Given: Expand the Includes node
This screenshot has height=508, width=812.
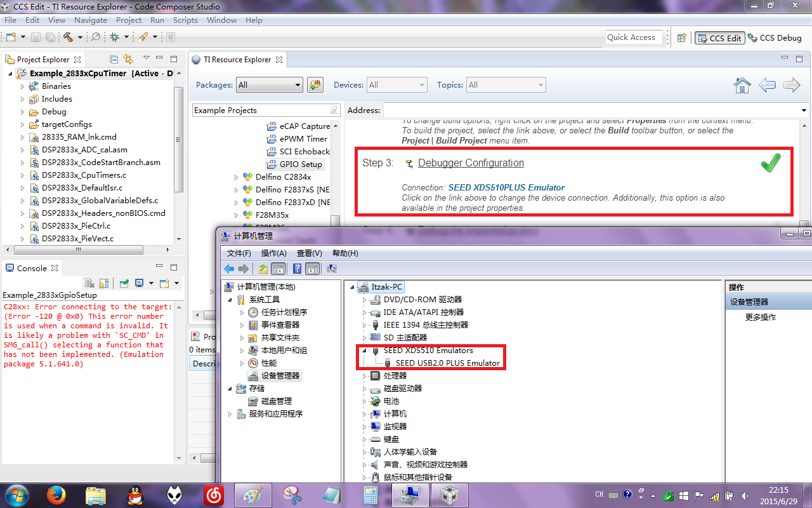Looking at the screenshot, I should pos(23,99).
